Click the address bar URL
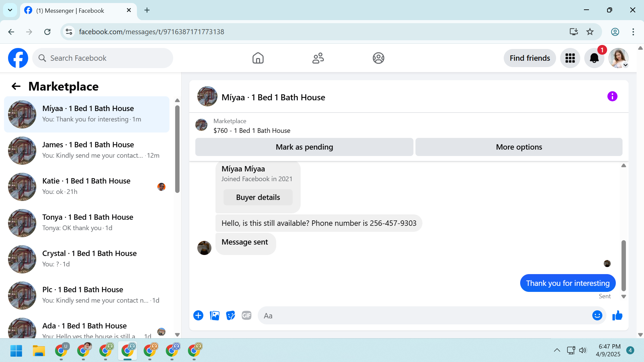Viewport: 644px width, 362px height. 151,32
